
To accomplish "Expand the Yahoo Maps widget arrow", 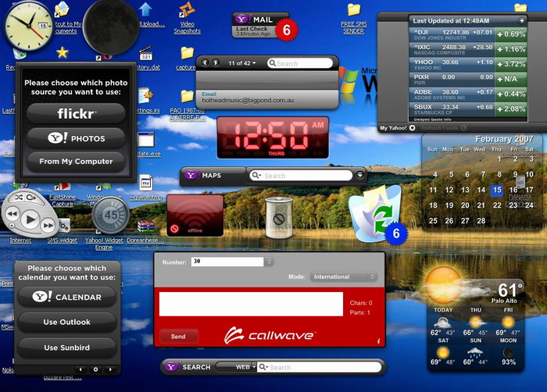I will (x=359, y=176).
